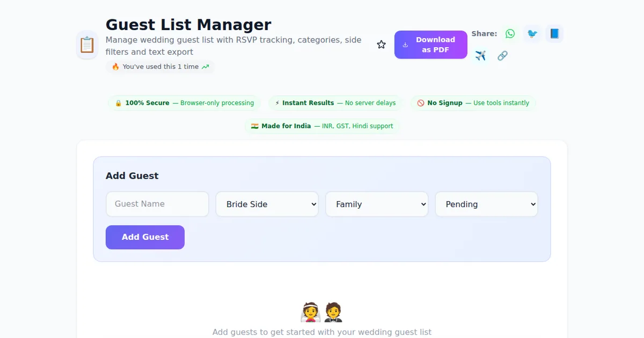Image resolution: width=644 pixels, height=338 pixels.
Task: Share on Twitter using bird icon
Action: click(x=532, y=34)
